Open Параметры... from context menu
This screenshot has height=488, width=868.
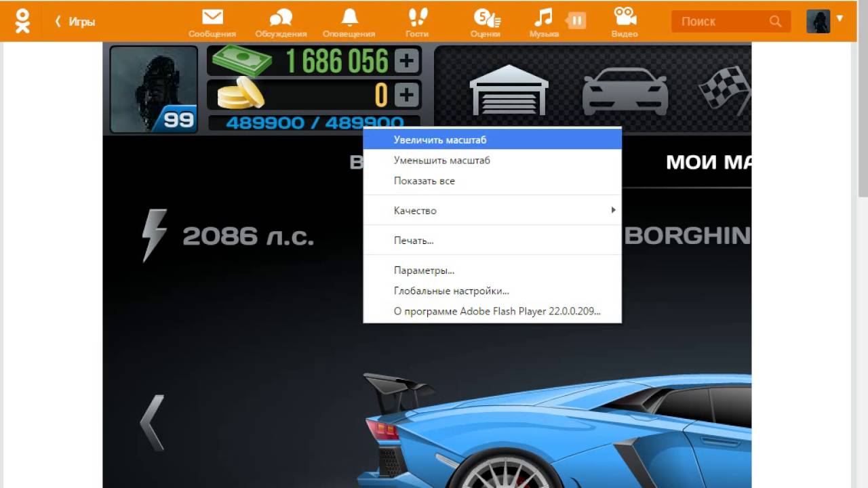[x=493, y=270]
